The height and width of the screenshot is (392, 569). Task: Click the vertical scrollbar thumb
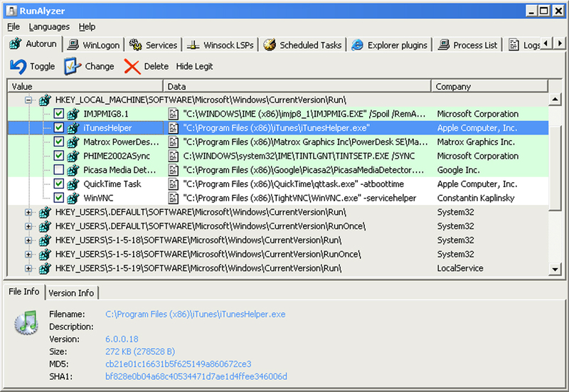pos(555,168)
